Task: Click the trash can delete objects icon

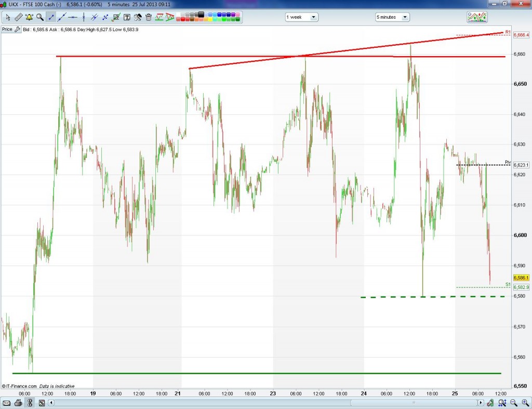Action: pyautogui.click(x=149, y=17)
